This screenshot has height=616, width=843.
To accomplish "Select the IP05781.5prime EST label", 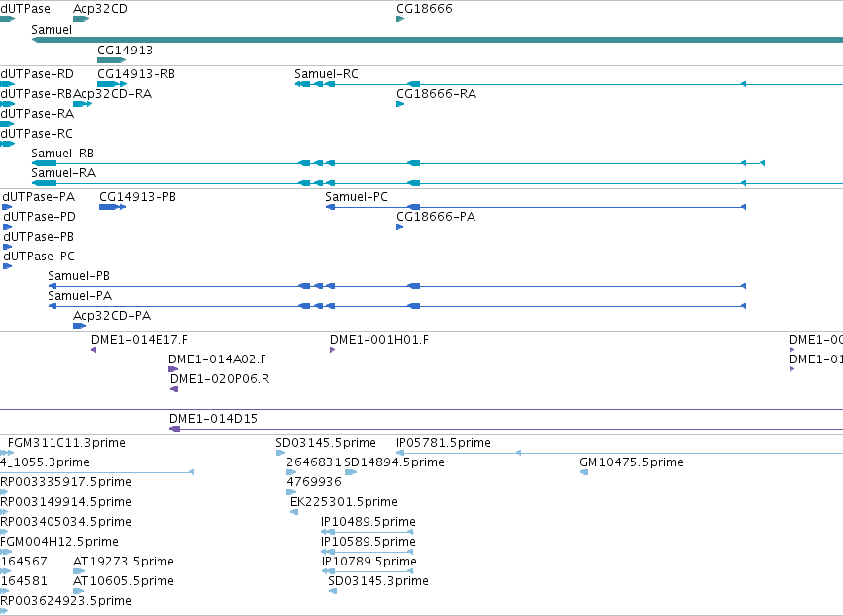I will tap(444, 443).
